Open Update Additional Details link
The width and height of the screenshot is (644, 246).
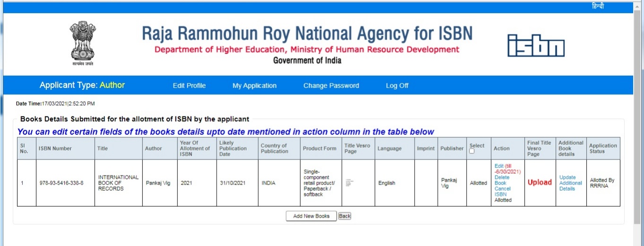pyautogui.click(x=570, y=183)
